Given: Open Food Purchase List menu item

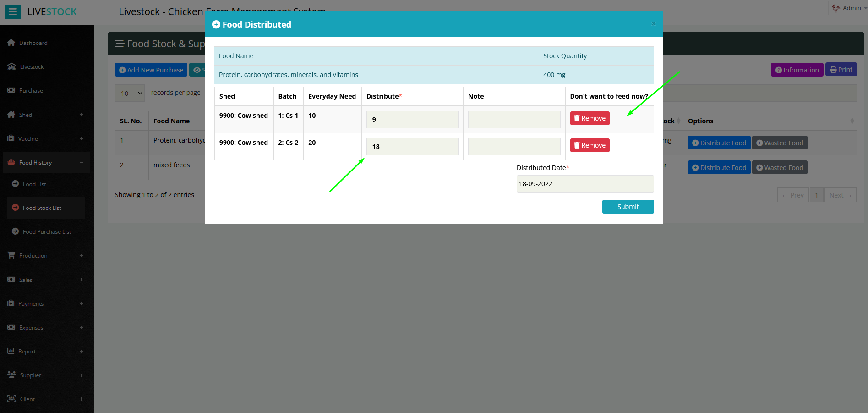Looking at the screenshot, I should tap(47, 232).
